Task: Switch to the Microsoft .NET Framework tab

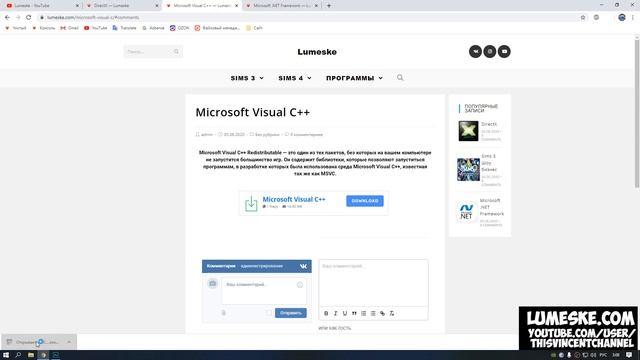Action: tap(282, 6)
